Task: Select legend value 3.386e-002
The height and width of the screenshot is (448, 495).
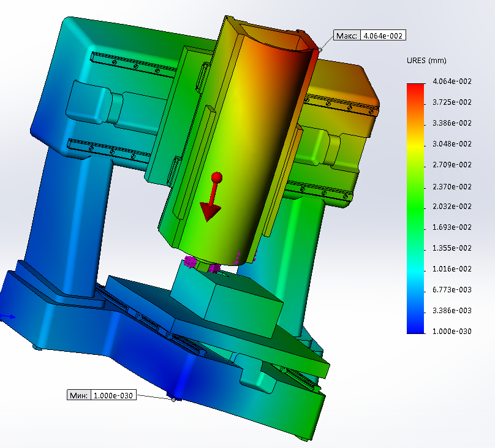Action: [x=452, y=123]
